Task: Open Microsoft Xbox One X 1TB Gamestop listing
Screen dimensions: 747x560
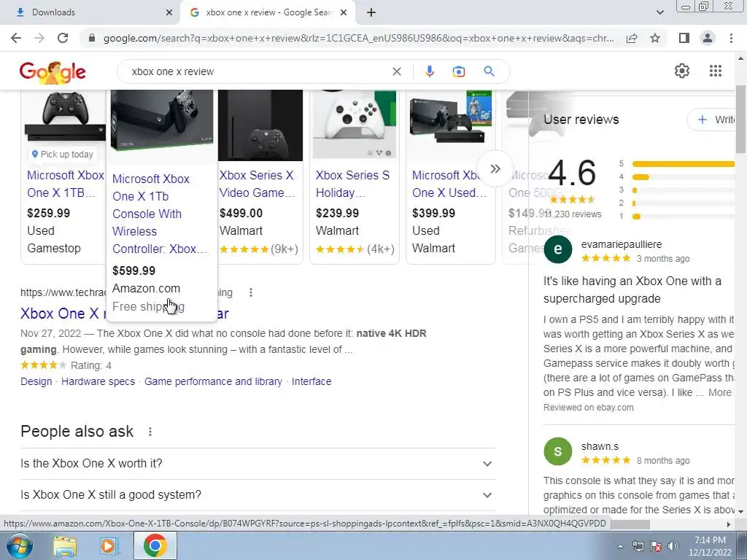Action: [x=65, y=184]
